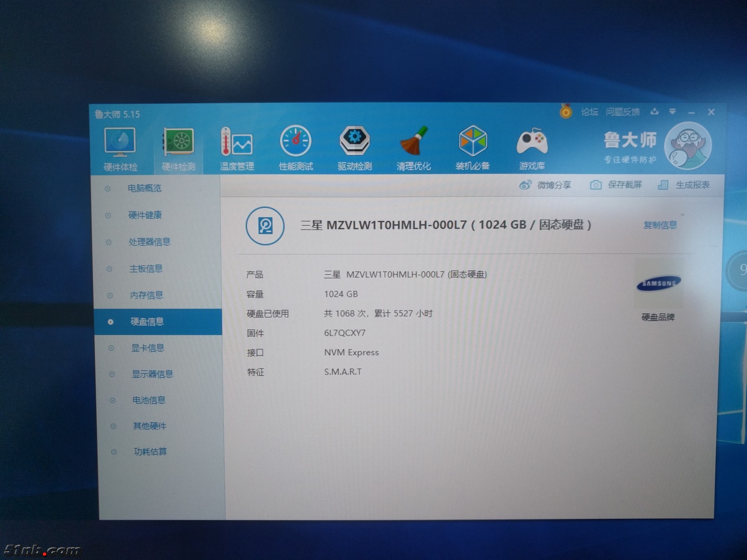Image resolution: width=747 pixels, height=560 pixels.
Task: Select 电脑概览 in the sidebar
Action: [144, 188]
